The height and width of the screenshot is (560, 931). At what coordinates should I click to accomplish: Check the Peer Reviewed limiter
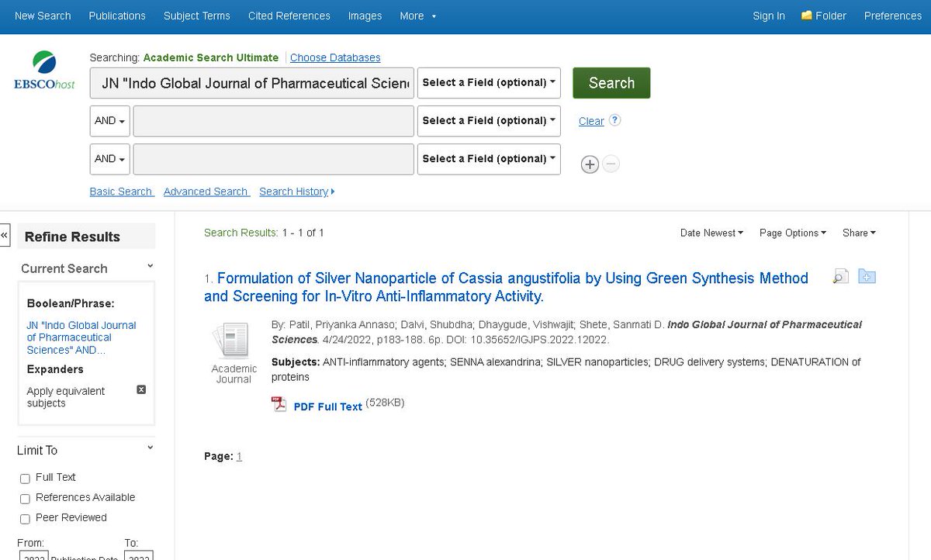25,519
